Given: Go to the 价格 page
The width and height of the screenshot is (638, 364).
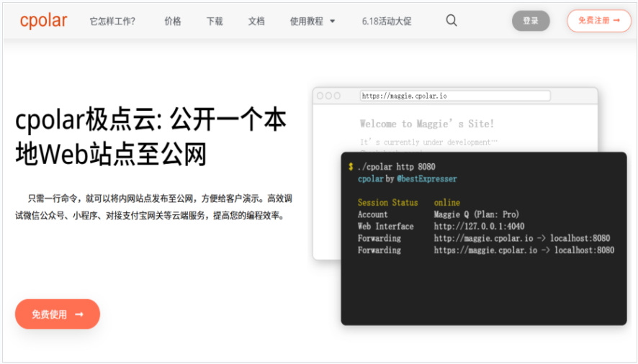Looking at the screenshot, I should click(173, 22).
